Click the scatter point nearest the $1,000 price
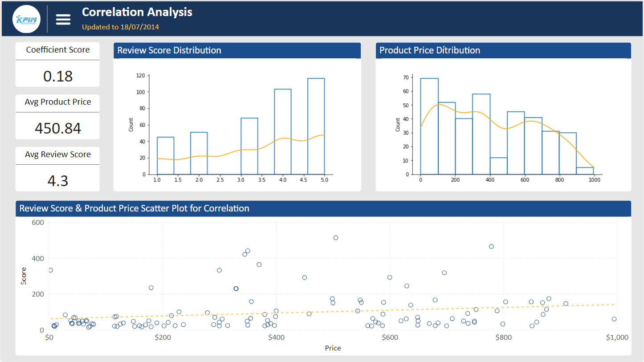The width and height of the screenshot is (644, 362). pos(614,319)
